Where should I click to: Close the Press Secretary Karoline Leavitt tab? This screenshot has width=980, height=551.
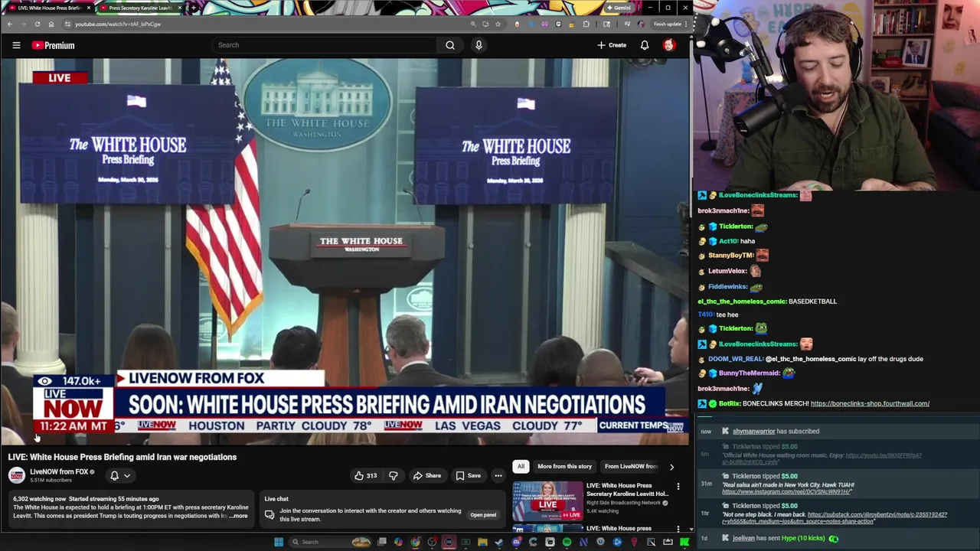tap(180, 8)
